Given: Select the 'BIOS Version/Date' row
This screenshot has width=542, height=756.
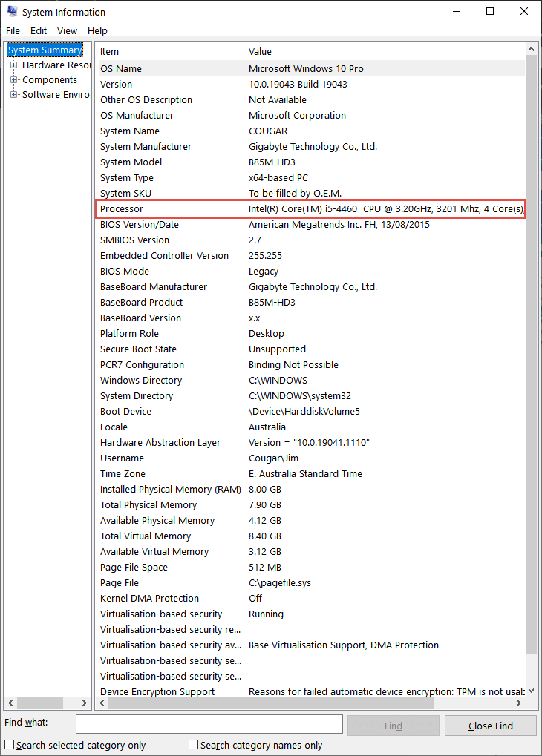Looking at the screenshot, I should tap(310, 225).
